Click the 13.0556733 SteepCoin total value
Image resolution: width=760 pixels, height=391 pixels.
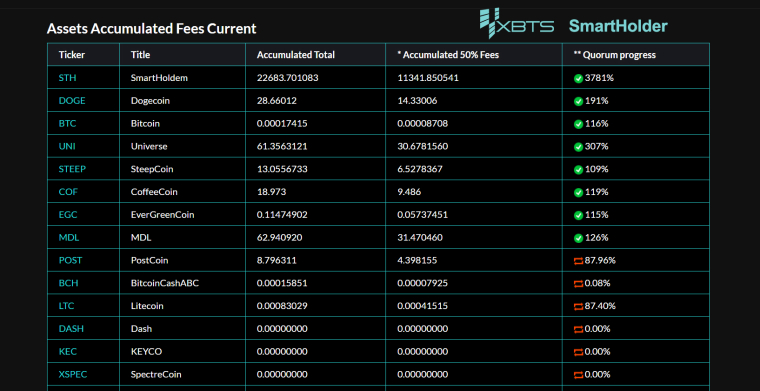[282, 169]
